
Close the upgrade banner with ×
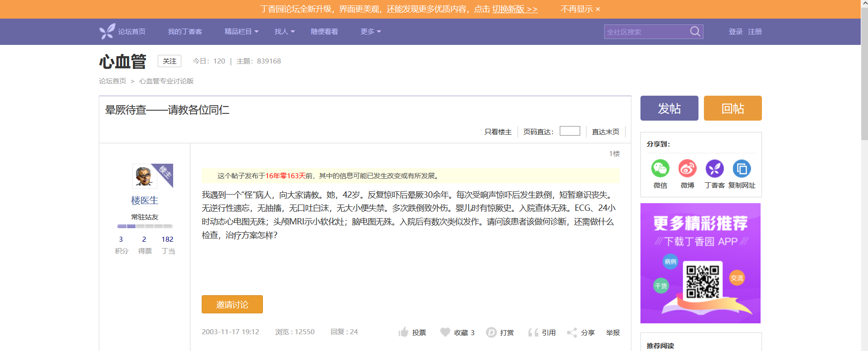click(x=598, y=9)
